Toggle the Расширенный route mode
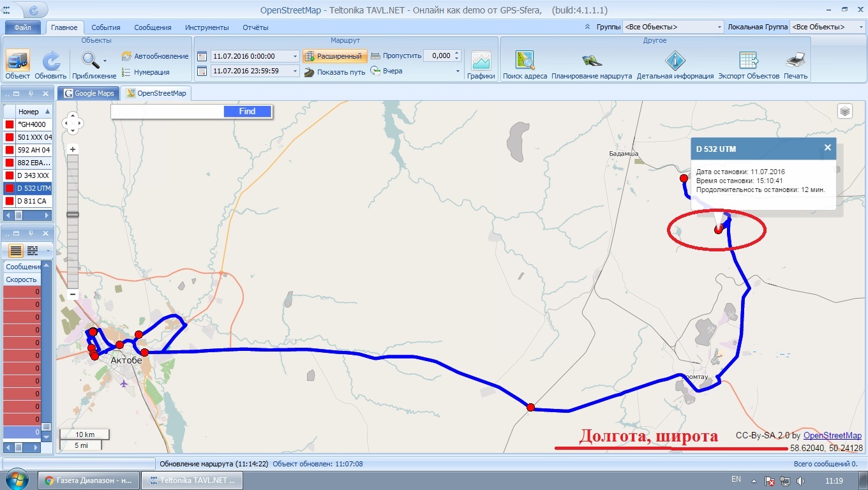The width and height of the screenshot is (868, 490). click(334, 56)
